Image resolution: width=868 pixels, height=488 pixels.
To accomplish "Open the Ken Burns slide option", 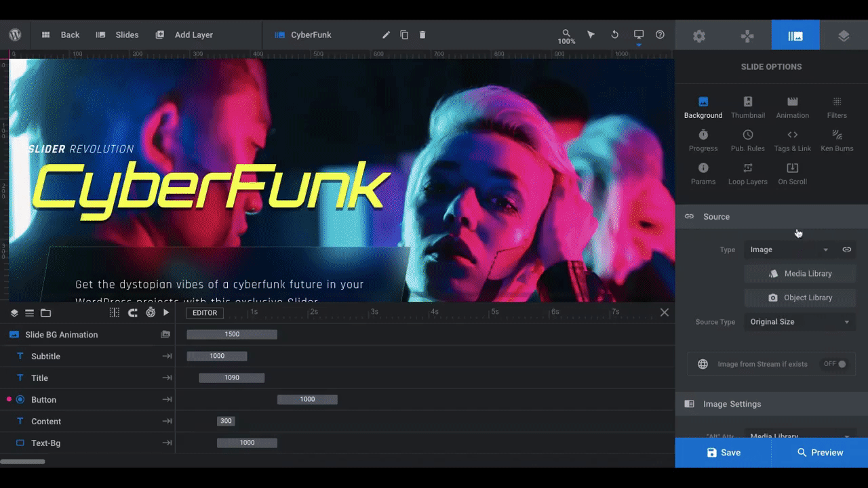I will [837, 141].
